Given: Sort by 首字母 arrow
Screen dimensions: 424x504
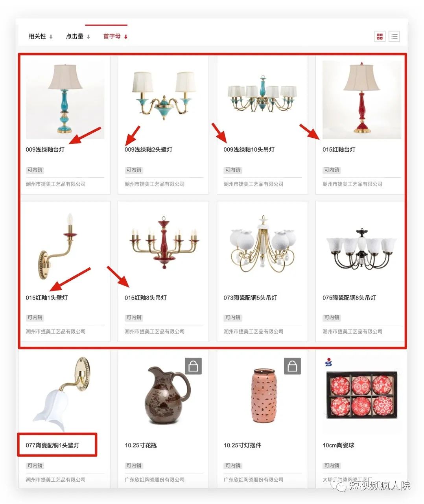Looking at the screenshot, I should coord(126,37).
